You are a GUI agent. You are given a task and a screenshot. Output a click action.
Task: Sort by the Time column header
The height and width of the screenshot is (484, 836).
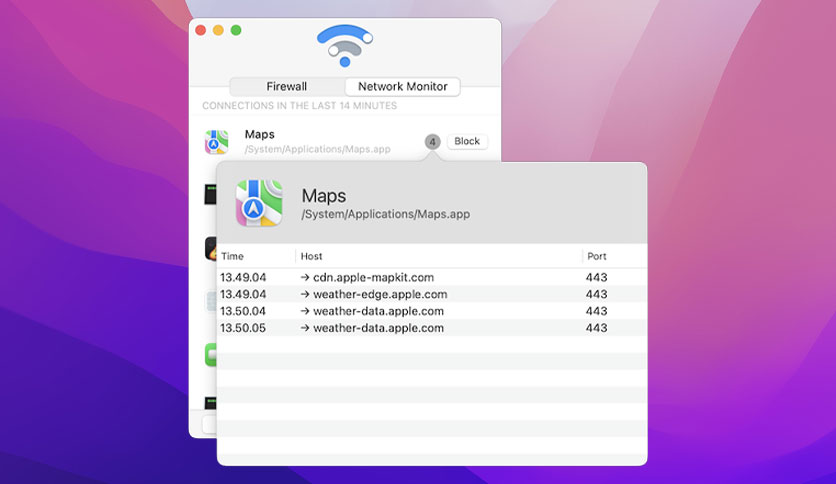(x=256, y=256)
